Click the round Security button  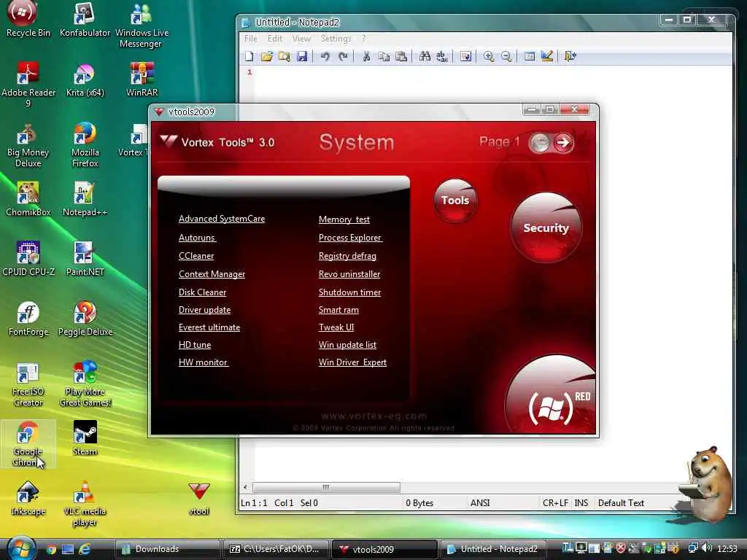point(546,227)
